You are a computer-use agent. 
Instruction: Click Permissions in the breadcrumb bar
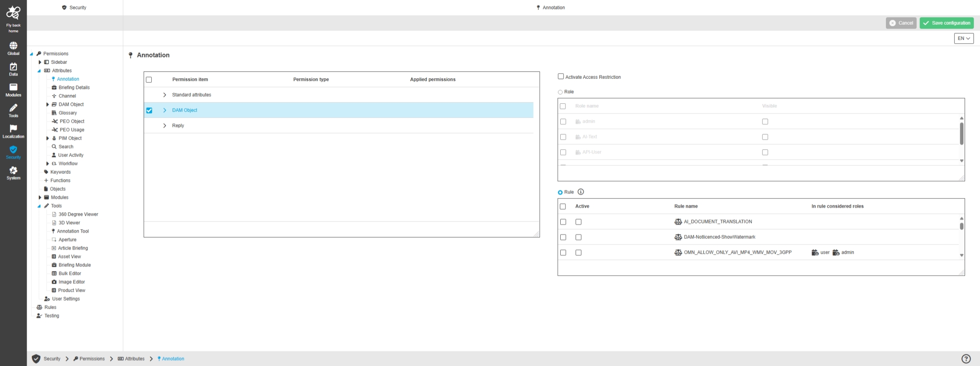92,359
